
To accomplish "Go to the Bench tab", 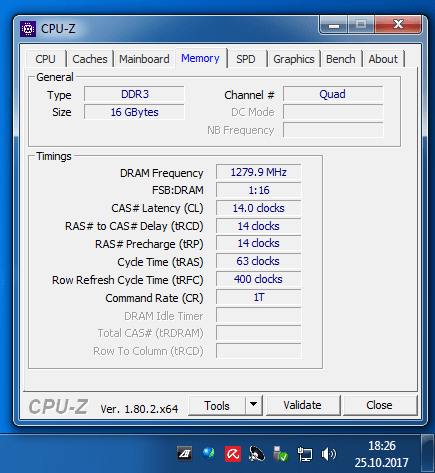I will (341, 59).
